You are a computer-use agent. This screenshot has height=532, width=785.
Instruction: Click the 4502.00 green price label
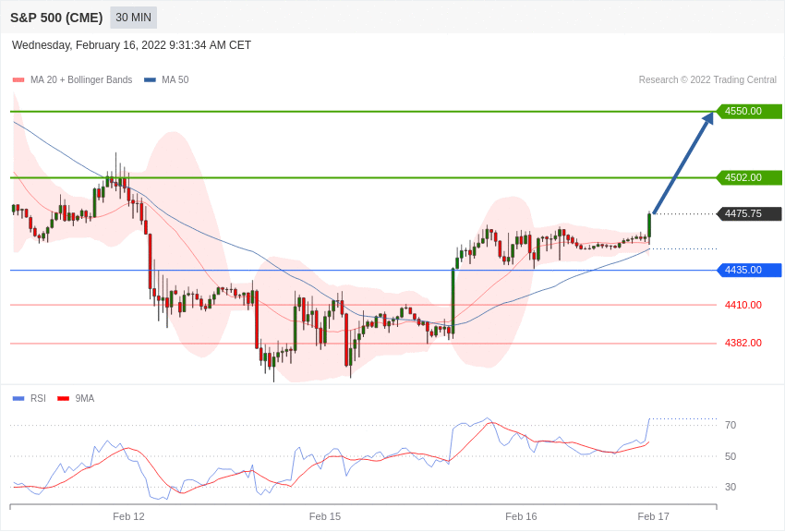click(x=750, y=177)
